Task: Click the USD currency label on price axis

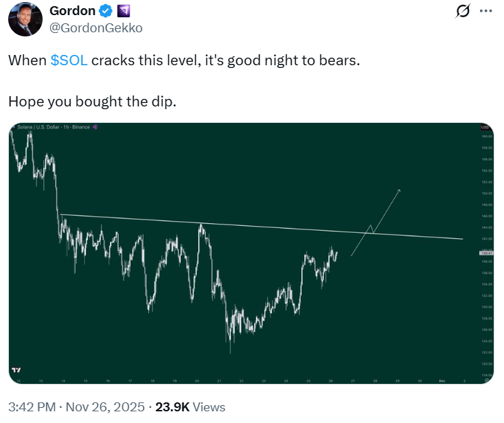Action: (x=483, y=128)
